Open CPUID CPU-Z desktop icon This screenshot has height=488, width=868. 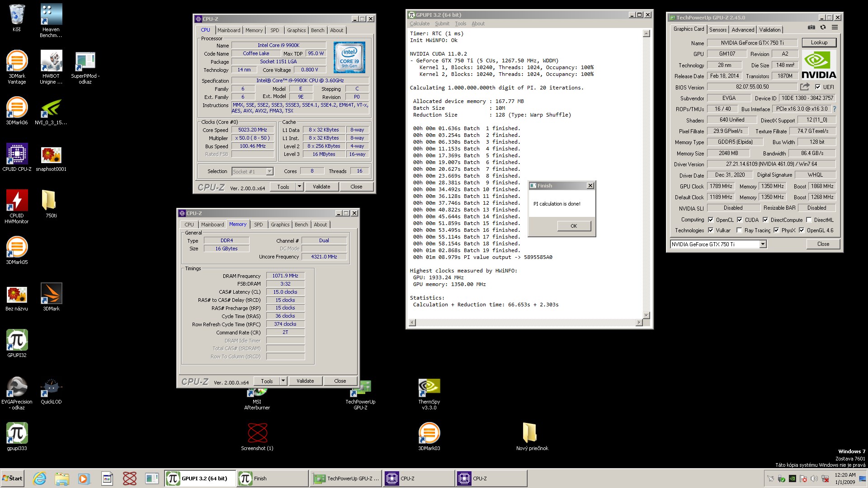[17, 157]
